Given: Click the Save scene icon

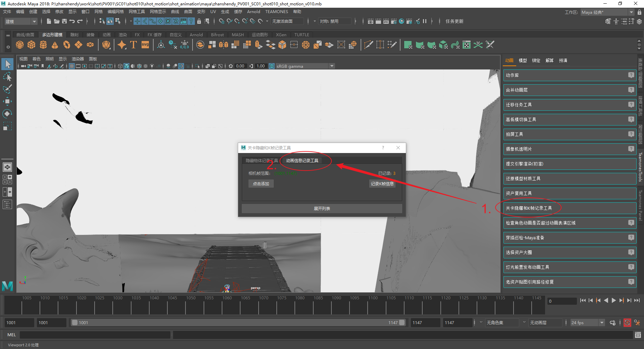Looking at the screenshot, I should click(64, 21).
